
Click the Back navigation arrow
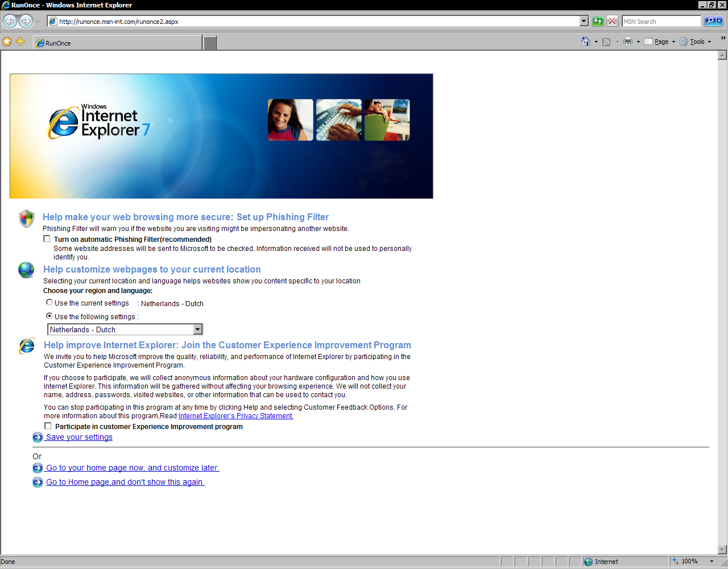10,22
